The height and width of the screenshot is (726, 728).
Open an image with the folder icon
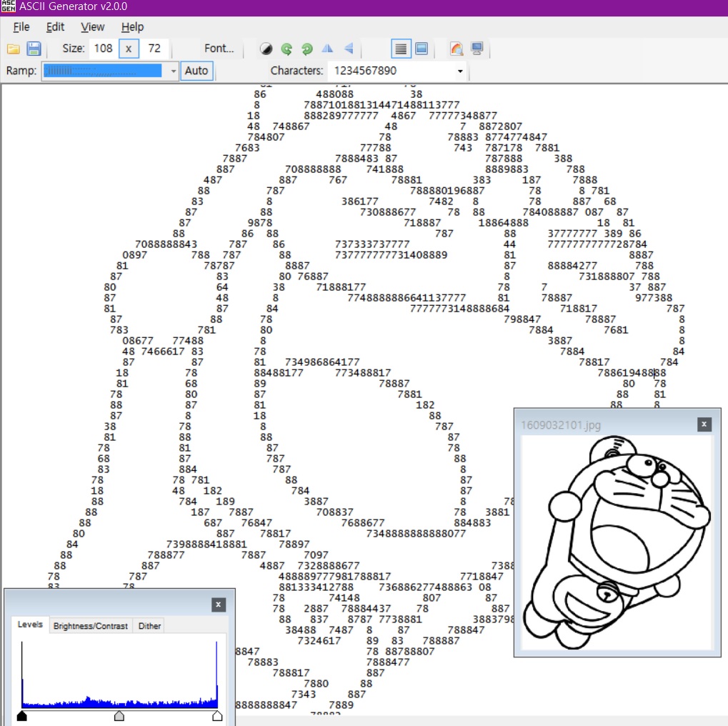[13, 49]
